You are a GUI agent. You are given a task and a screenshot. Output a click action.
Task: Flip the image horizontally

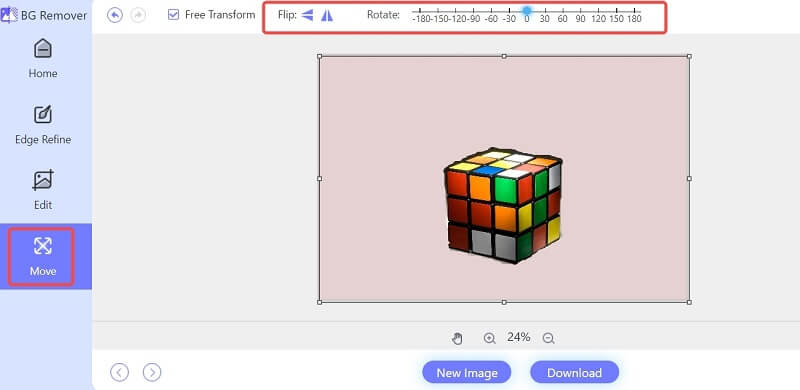pyautogui.click(x=327, y=15)
